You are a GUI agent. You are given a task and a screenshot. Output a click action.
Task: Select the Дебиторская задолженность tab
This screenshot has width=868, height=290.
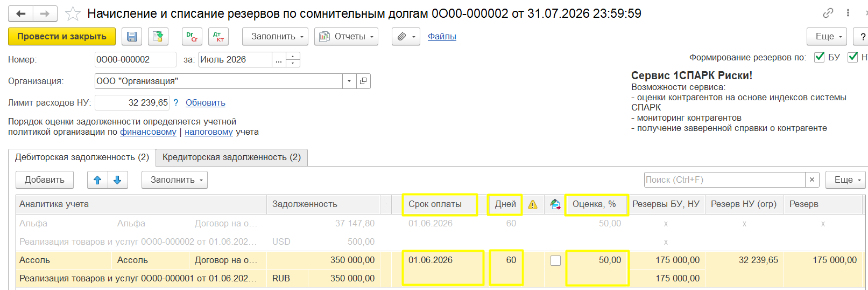(82, 157)
